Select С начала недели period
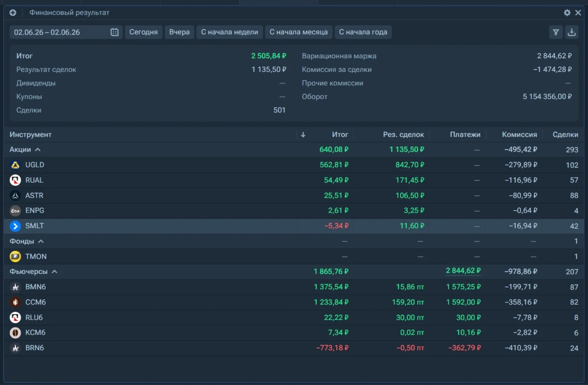Screen dimensions: 588x385 click(230, 32)
